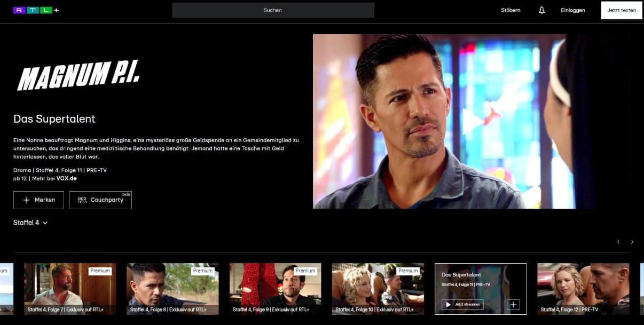Image resolution: width=644 pixels, height=325 pixels.
Task: Click the Magnum P.I. title logo
Action: coord(78,75)
